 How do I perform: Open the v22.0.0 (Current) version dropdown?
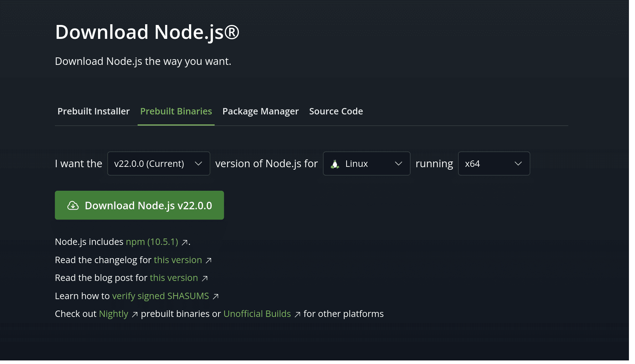point(159,164)
